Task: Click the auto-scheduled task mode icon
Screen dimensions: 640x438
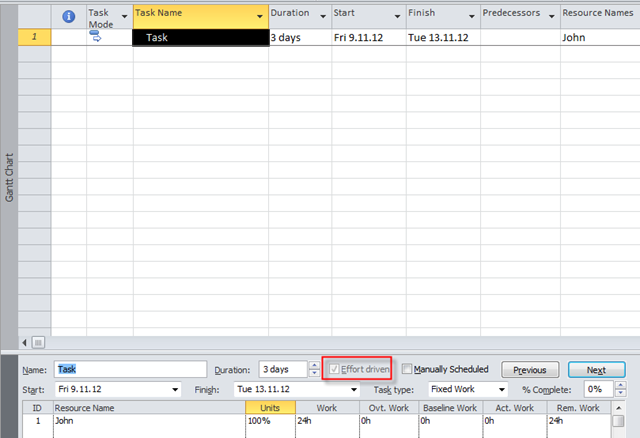Action: [97, 36]
